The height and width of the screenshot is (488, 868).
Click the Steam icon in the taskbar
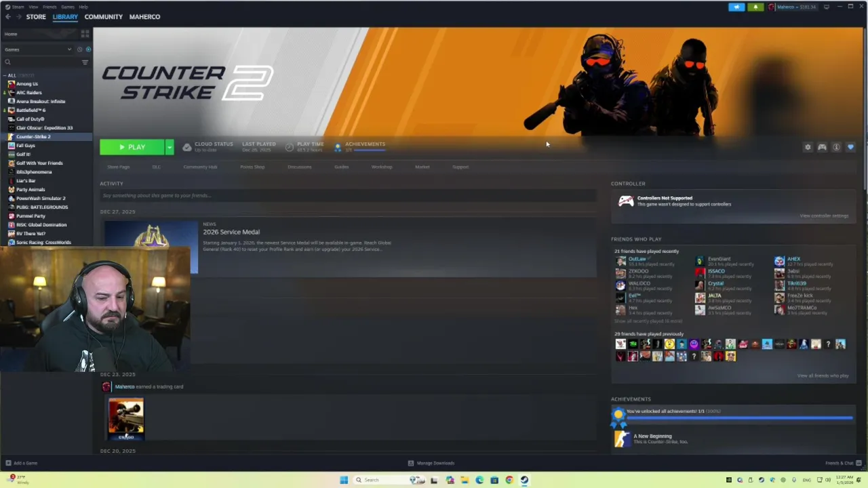coord(524,480)
